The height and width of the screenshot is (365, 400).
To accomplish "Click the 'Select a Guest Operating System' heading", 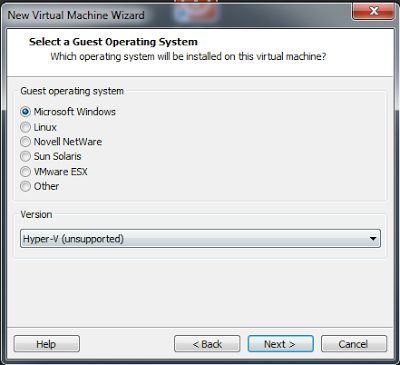I will click(113, 42).
